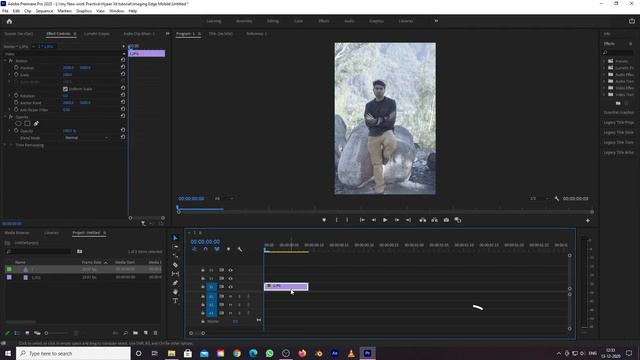Viewport: 640px width, 360px height.
Task: Create 4-point polygon mask under Opacity
Action: tap(27, 124)
